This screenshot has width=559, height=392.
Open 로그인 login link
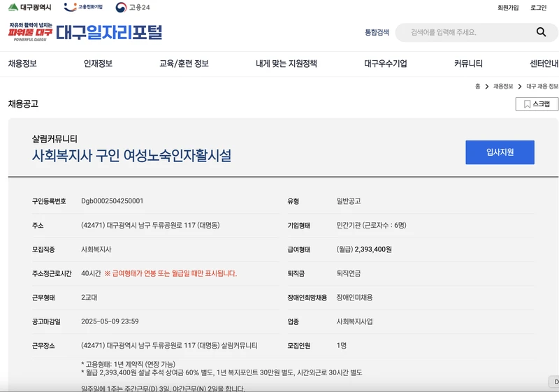[x=538, y=8]
